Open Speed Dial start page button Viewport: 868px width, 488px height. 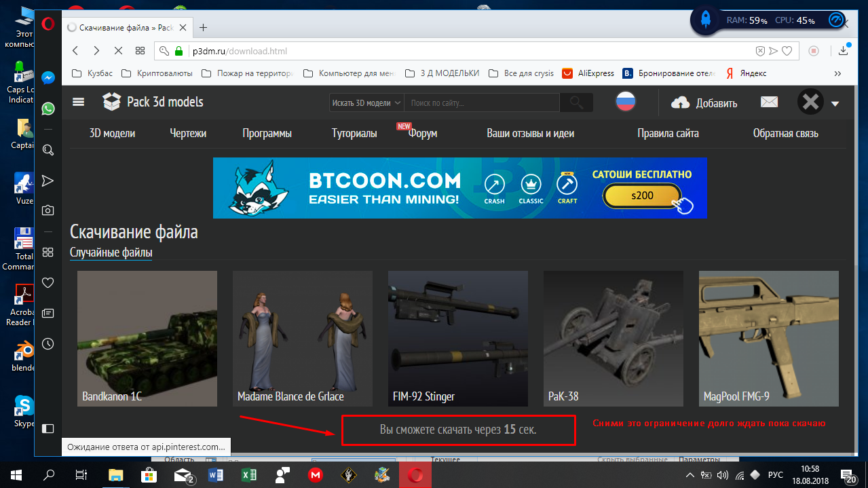click(x=140, y=51)
